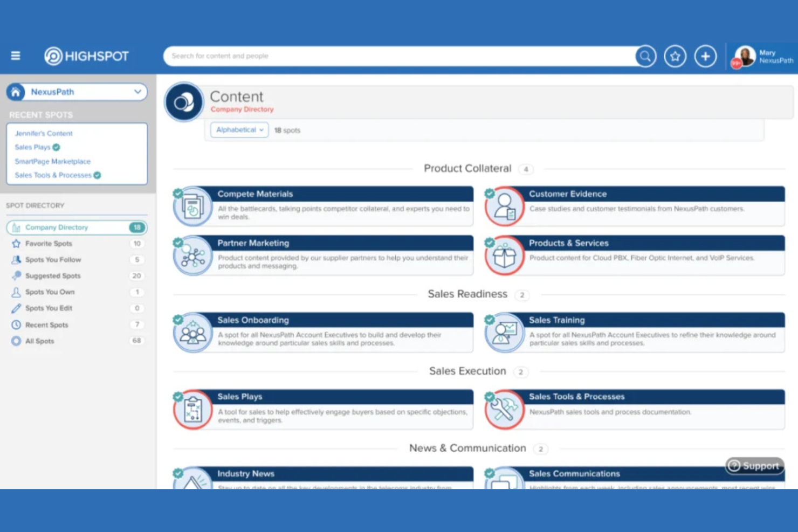Switch to All Spots in the sidebar

click(39, 341)
